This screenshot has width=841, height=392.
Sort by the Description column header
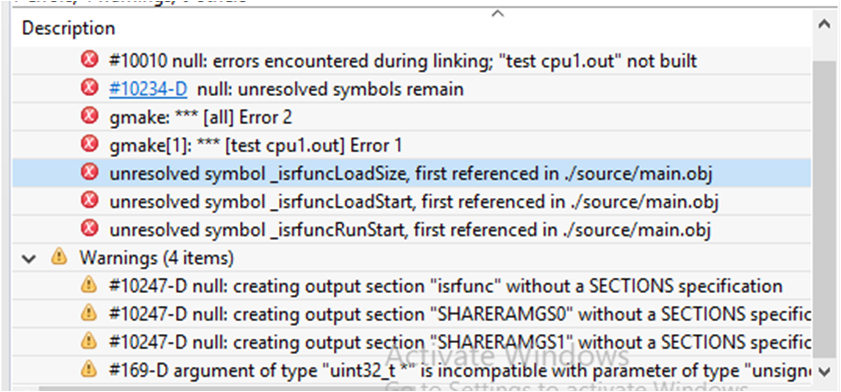69,28
